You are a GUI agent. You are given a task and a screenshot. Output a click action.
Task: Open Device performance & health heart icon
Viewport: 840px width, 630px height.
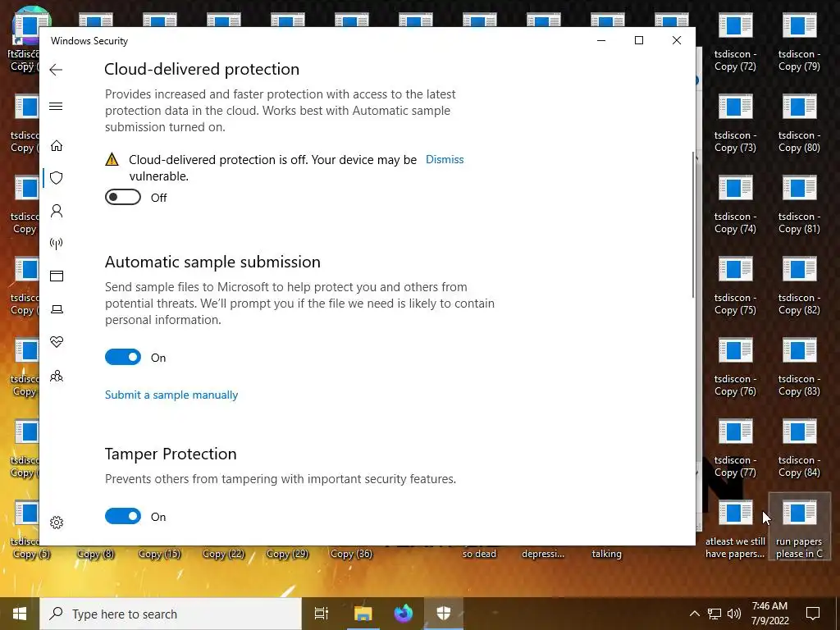click(57, 342)
